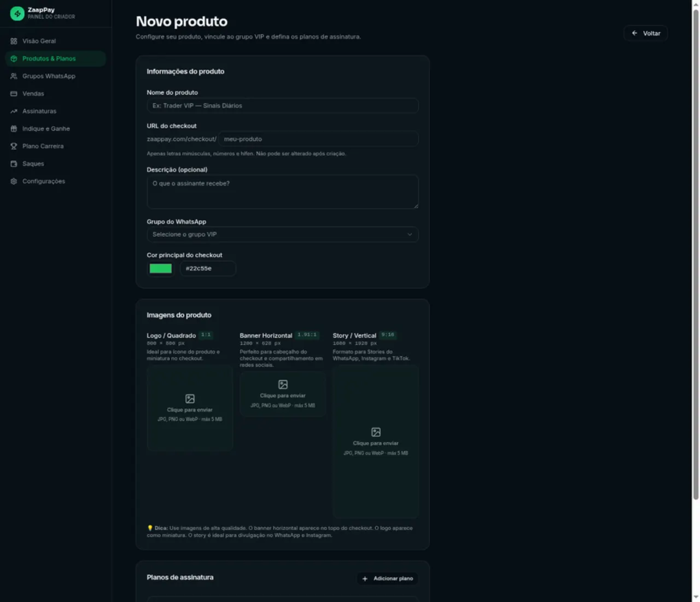This screenshot has height=602, width=700.
Task: Click the Produtos & Planos box icon
Action: click(14, 59)
